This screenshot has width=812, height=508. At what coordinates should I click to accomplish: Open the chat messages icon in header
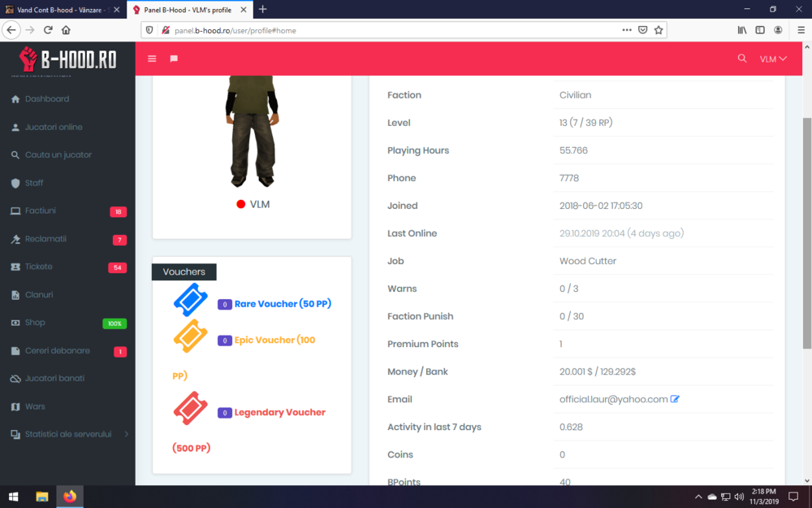(174, 59)
